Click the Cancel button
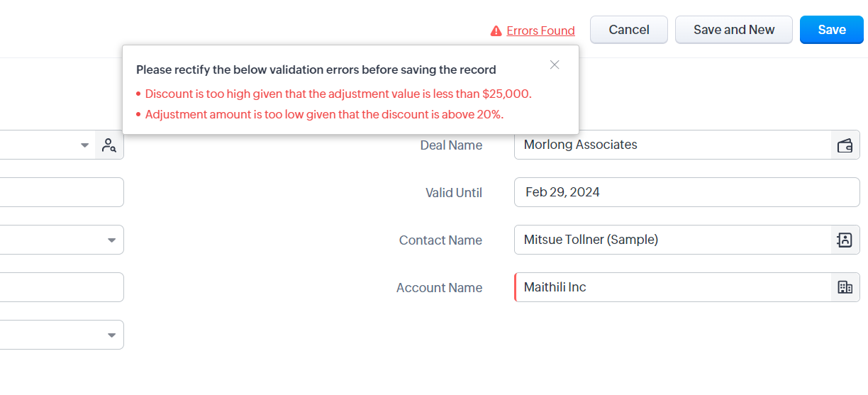868x395 pixels. tap(628, 30)
